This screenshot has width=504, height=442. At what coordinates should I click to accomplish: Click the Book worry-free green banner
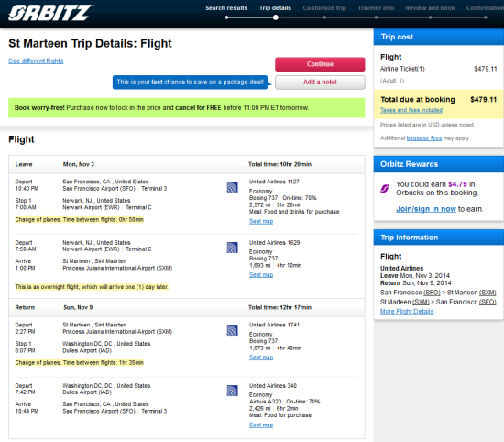187,108
